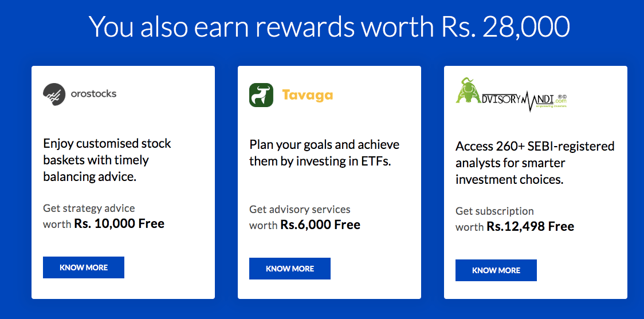The image size is (644, 319).
Task: Click the orostocks round logo icon
Action: (x=54, y=94)
